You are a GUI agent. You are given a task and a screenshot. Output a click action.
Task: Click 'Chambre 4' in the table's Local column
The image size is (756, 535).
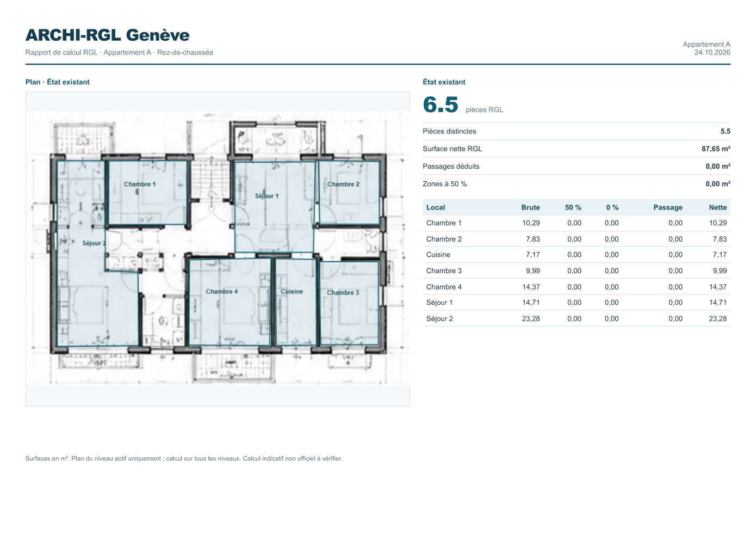click(444, 287)
